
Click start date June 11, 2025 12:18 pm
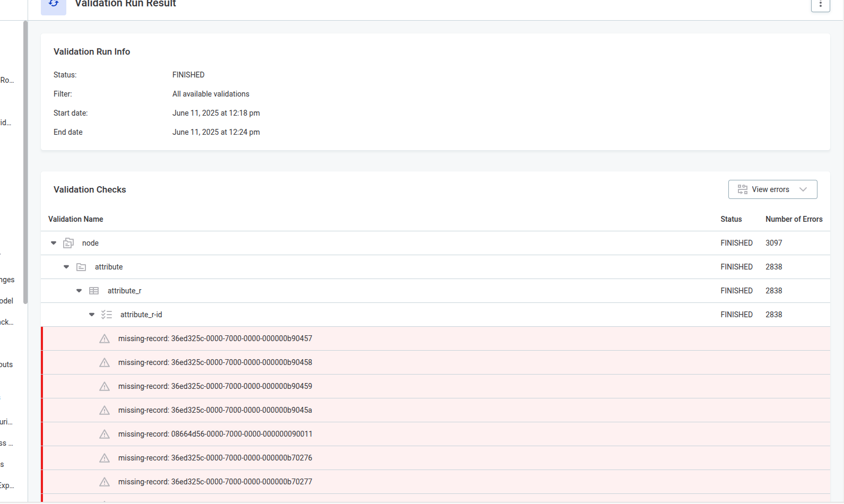(x=216, y=113)
